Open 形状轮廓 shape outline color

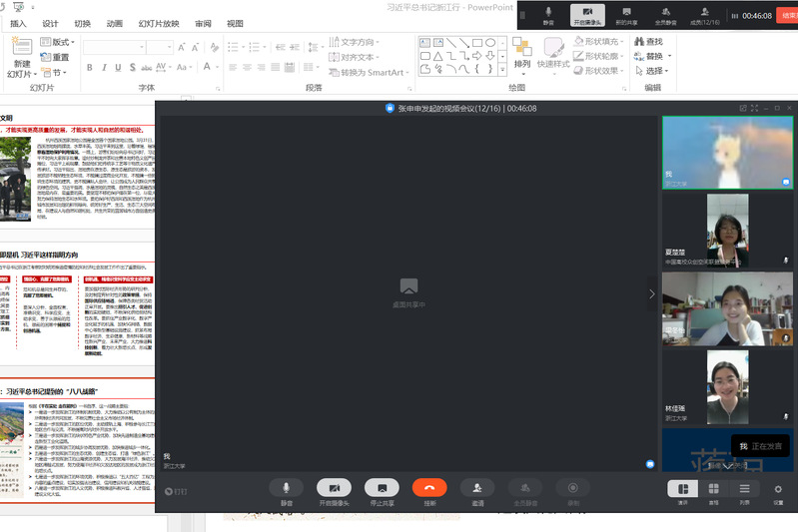tap(598, 56)
